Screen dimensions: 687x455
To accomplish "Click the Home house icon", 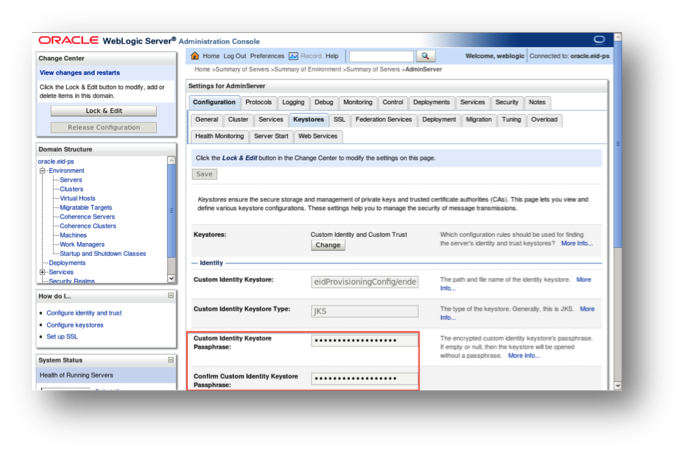I will pyautogui.click(x=195, y=56).
